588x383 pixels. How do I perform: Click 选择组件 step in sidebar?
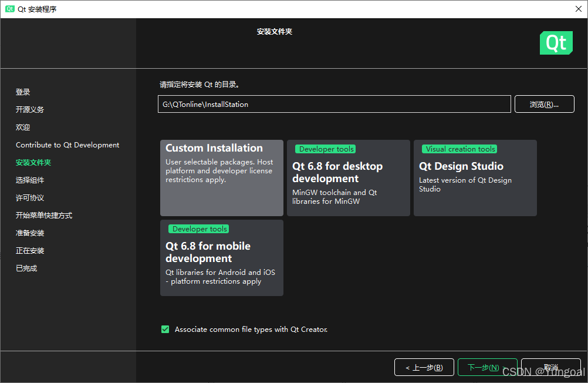coord(30,180)
